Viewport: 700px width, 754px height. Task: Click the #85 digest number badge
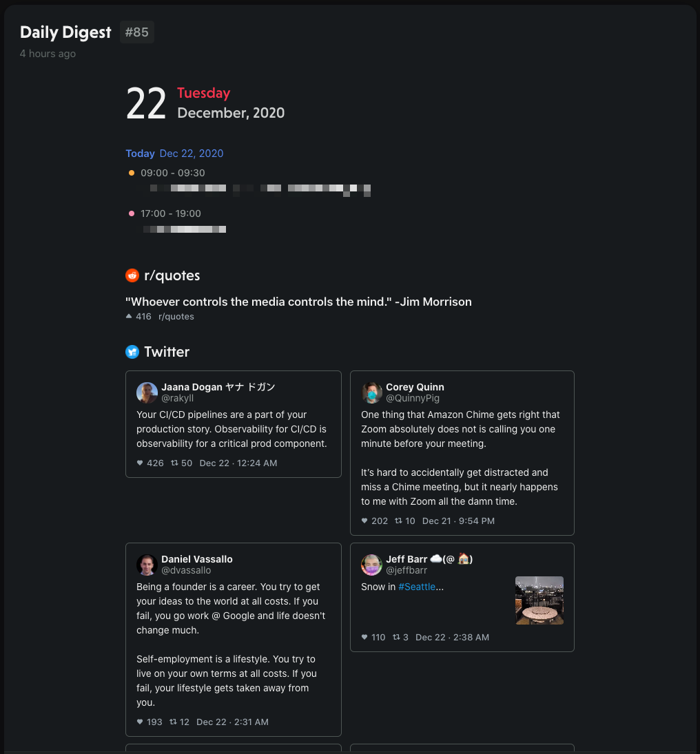137,32
